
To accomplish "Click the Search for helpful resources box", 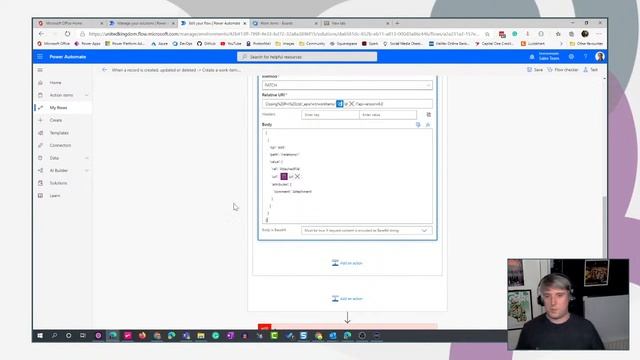I will 307,57.
